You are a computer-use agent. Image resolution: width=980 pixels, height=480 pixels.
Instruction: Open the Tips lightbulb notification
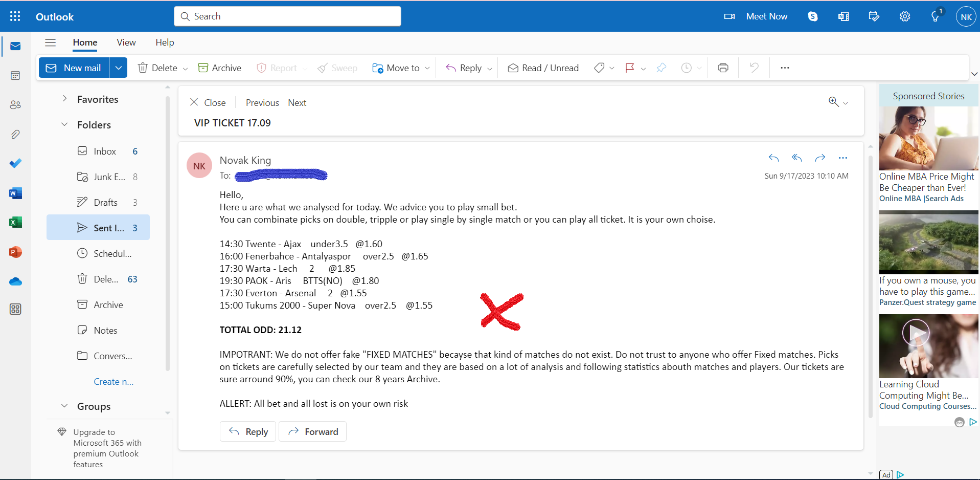click(936, 16)
